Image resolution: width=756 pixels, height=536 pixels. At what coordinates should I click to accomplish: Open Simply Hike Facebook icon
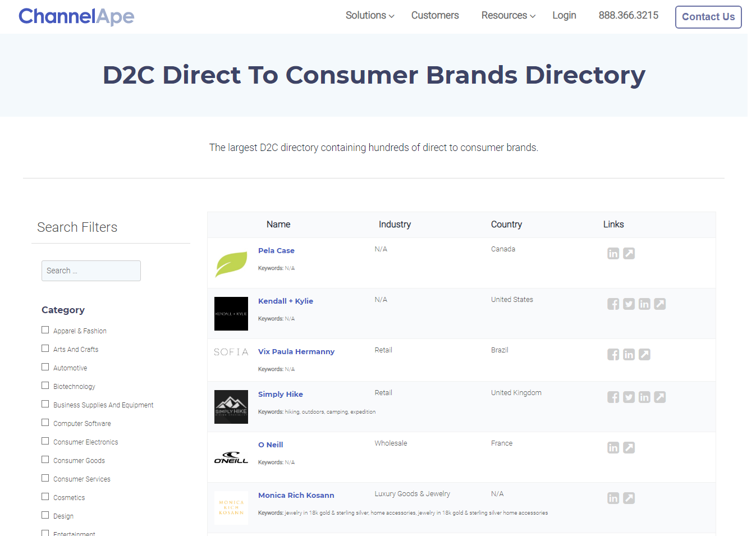click(613, 397)
